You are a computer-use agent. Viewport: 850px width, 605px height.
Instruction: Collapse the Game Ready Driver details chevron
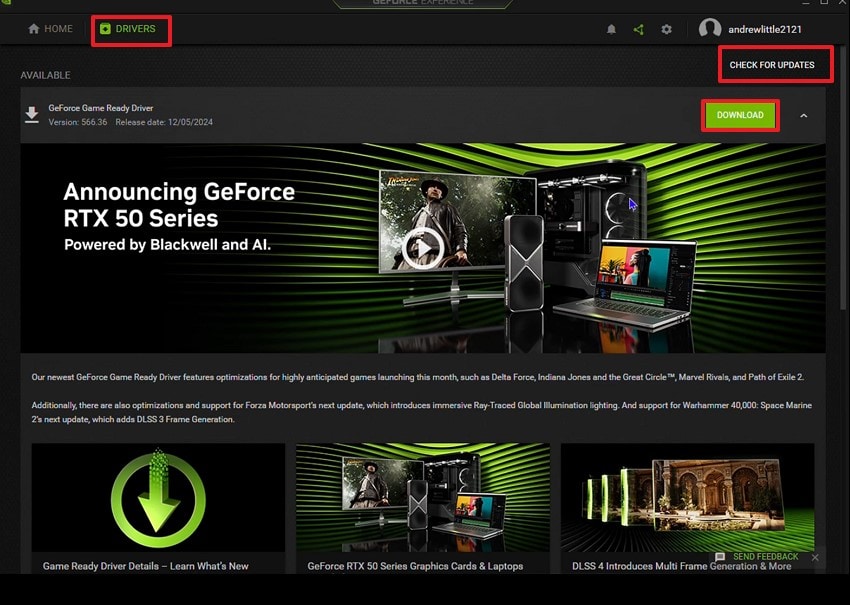click(804, 115)
